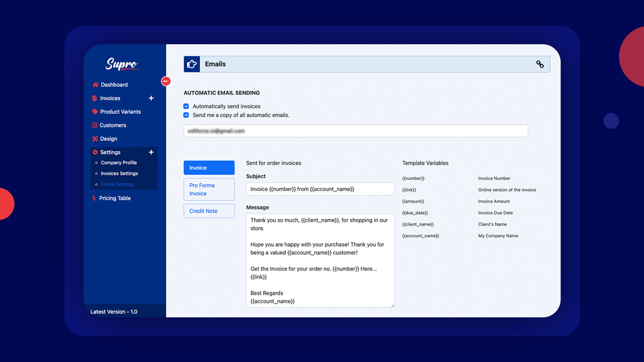The height and width of the screenshot is (362, 644).
Task: Click the My Company Name description
Action: click(x=498, y=236)
